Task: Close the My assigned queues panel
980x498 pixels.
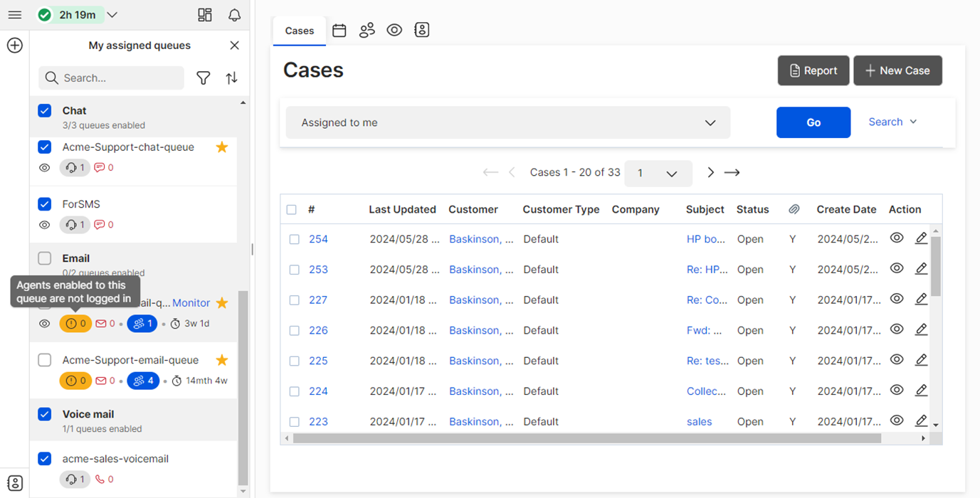Action: tap(234, 46)
